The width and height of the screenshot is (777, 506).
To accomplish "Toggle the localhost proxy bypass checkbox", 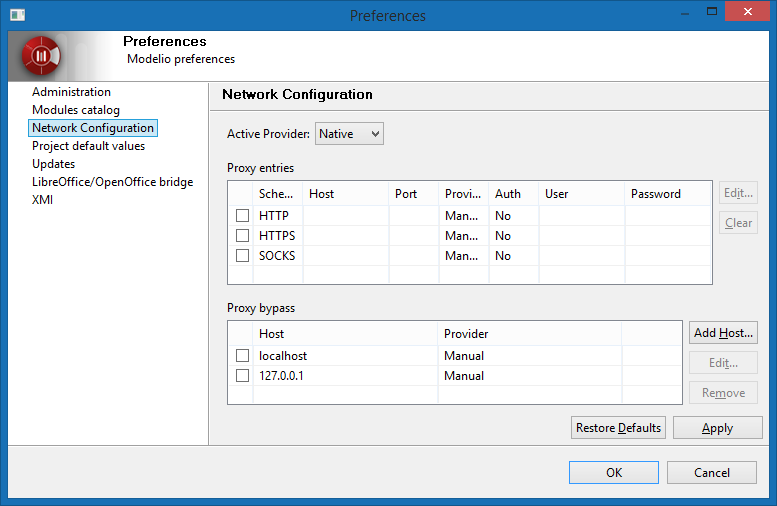I will click(x=243, y=356).
